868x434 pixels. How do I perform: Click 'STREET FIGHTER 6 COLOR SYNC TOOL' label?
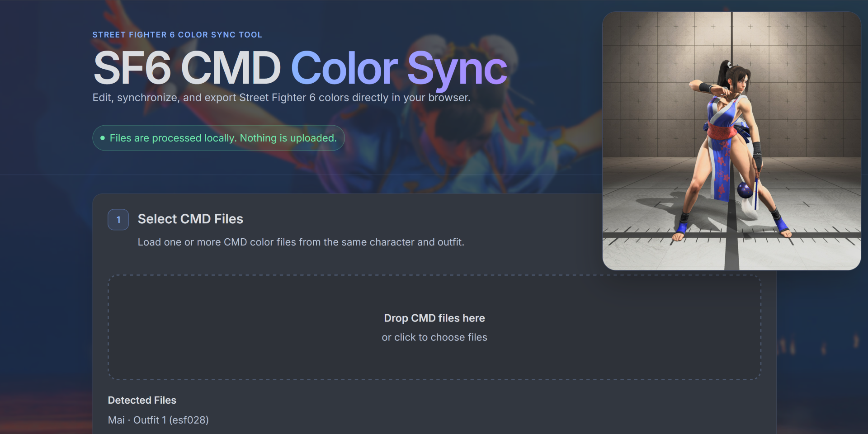(177, 35)
